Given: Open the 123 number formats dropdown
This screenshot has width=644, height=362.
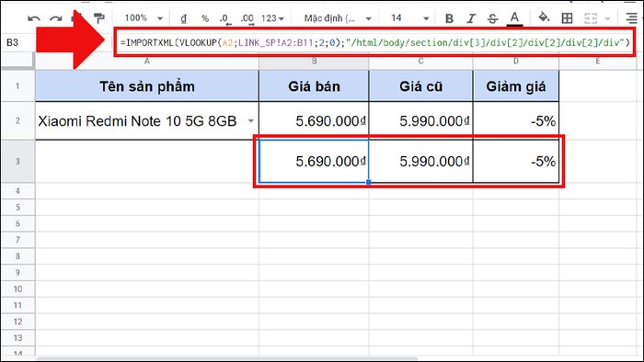Looking at the screenshot, I should [x=272, y=18].
